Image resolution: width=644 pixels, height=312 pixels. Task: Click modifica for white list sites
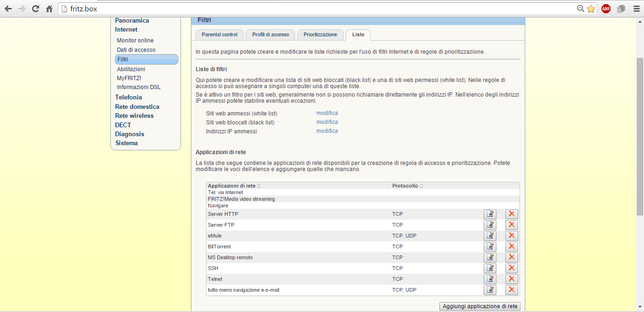pyautogui.click(x=327, y=113)
